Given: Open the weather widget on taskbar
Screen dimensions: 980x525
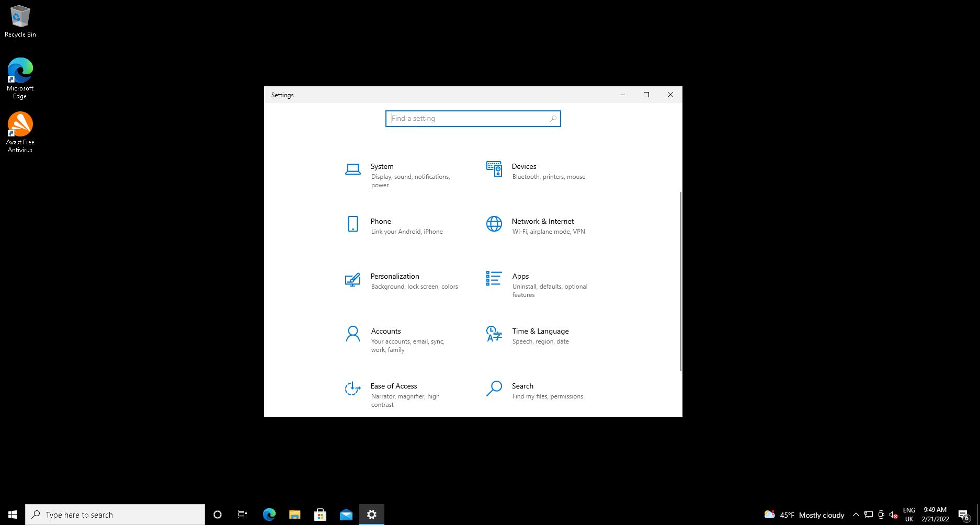Looking at the screenshot, I should pyautogui.click(x=804, y=515).
